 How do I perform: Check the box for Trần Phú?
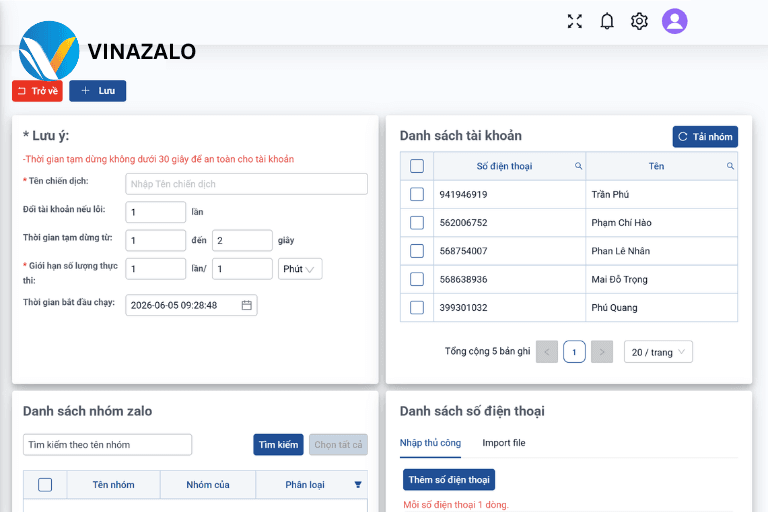[417, 195]
